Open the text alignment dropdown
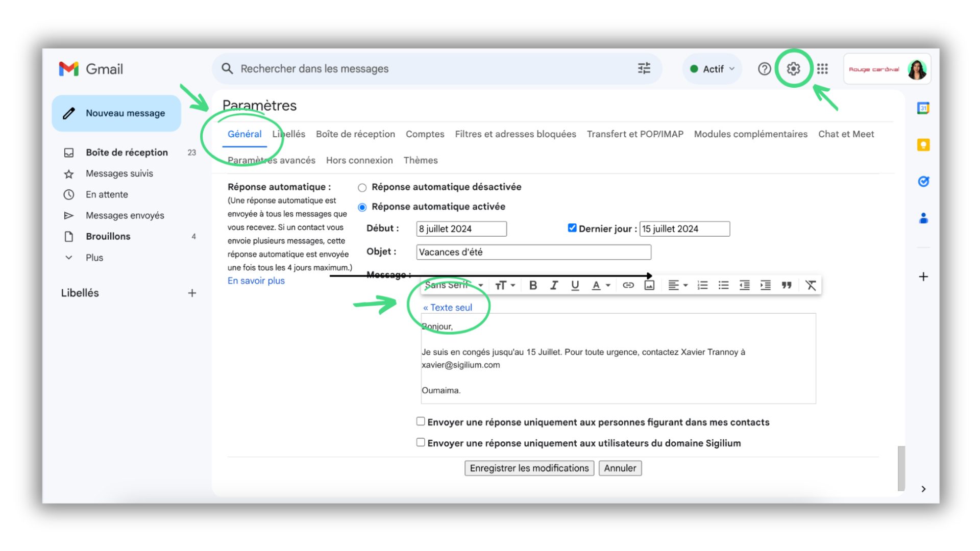Screen dimensions: 980x551 pos(678,285)
